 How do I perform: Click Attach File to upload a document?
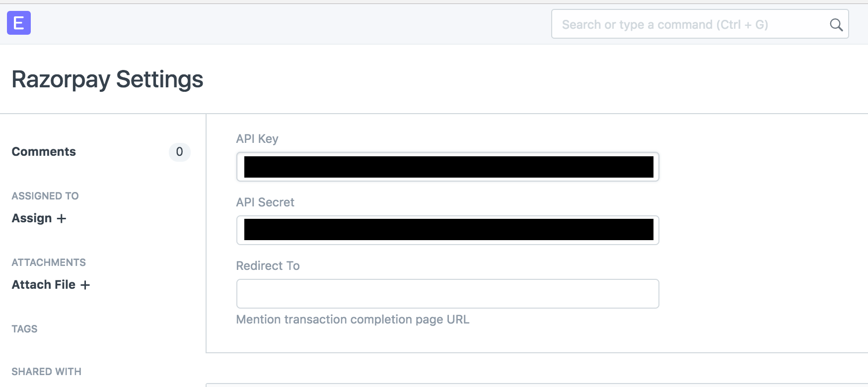(45, 285)
